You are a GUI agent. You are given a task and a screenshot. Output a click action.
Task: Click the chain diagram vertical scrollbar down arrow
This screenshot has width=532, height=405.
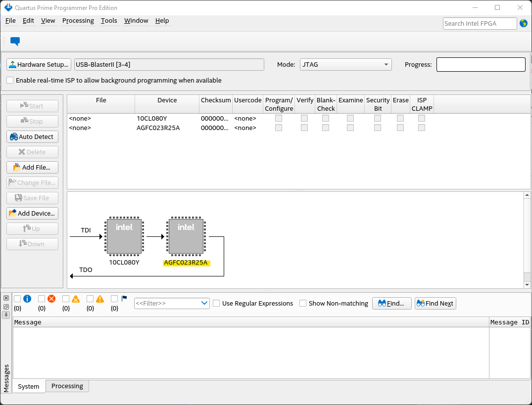(527, 285)
